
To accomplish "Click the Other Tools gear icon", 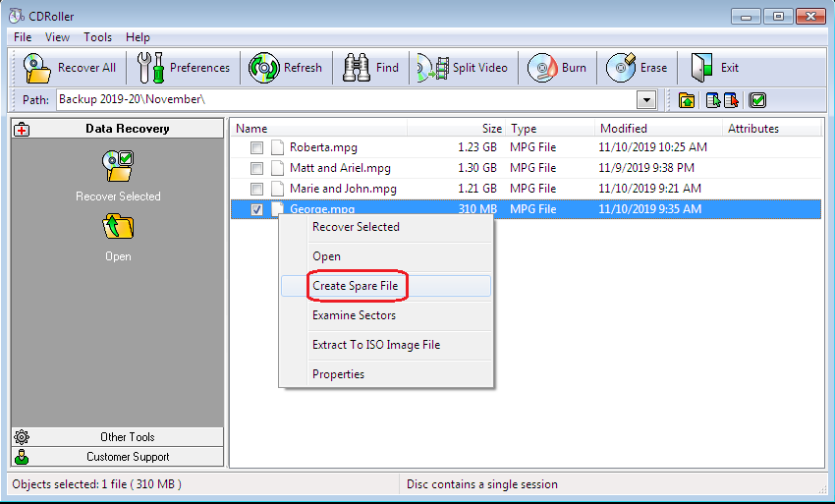I will tap(22, 437).
